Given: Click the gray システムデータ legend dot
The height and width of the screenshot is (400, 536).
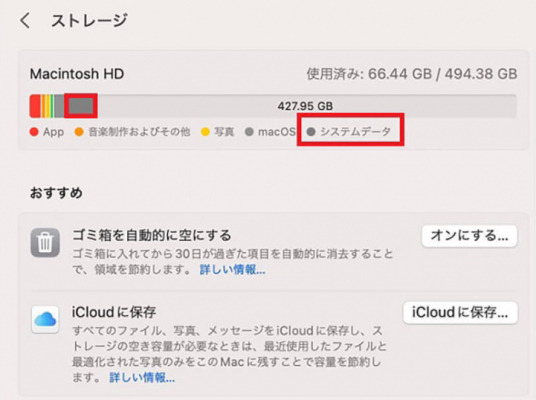Looking at the screenshot, I should (311, 132).
